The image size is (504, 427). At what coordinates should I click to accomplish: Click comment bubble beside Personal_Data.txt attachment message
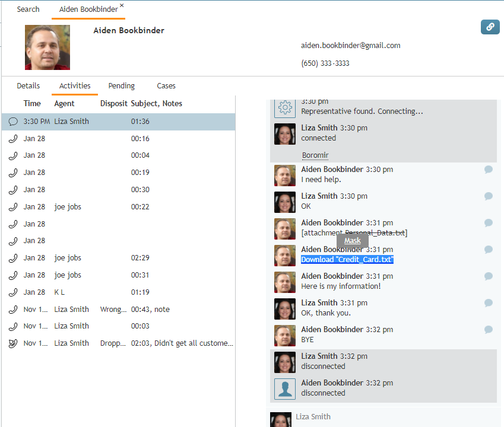tap(488, 223)
